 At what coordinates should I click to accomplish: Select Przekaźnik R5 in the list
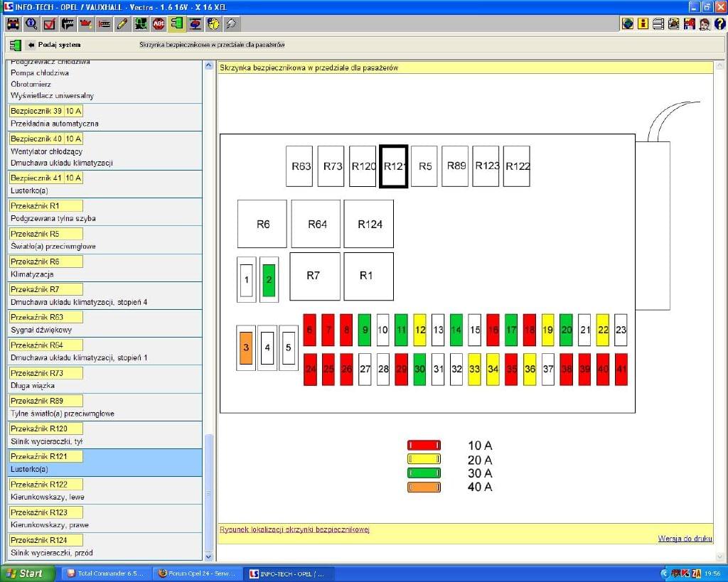click(x=46, y=234)
